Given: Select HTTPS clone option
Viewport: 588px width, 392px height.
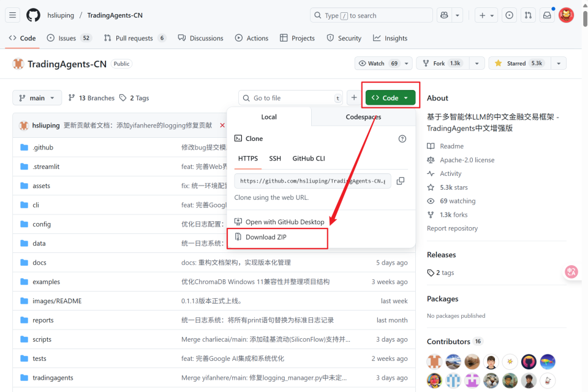Looking at the screenshot, I should coord(248,159).
